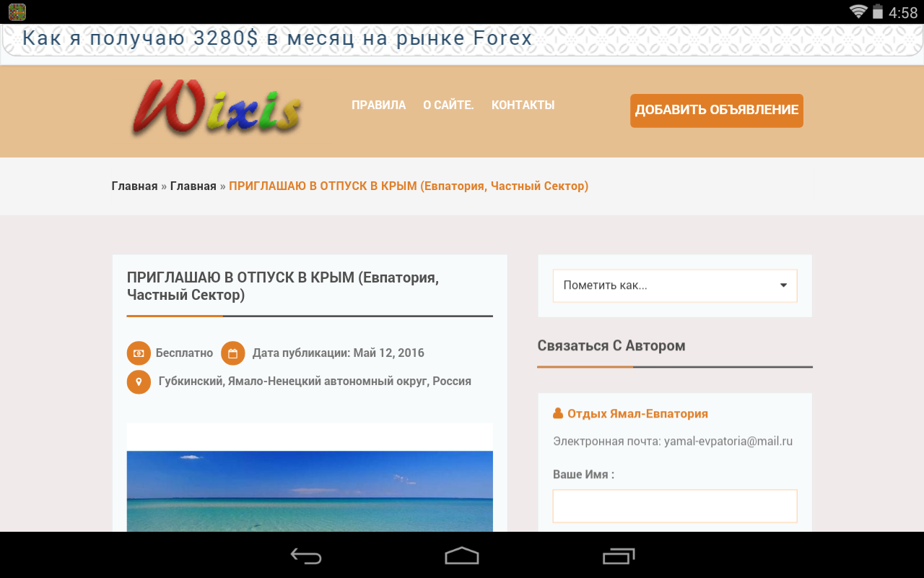Tap the app notification icon in status bar

point(17,12)
